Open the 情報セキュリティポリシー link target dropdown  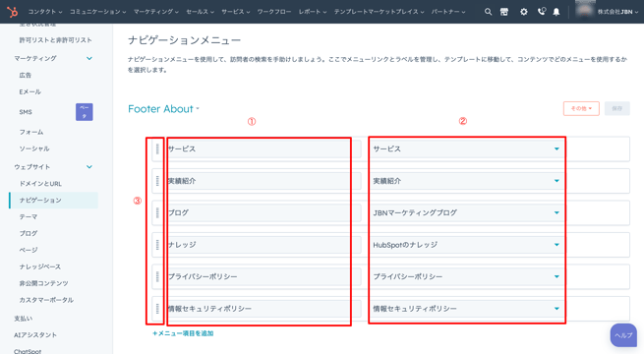pyautogui.click(x=467, y=309)
